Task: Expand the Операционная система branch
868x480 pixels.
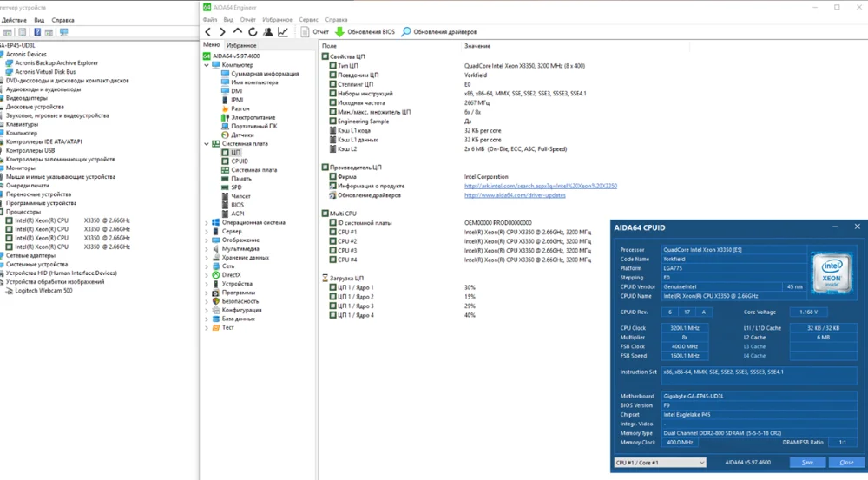Action: pos(207,222)
